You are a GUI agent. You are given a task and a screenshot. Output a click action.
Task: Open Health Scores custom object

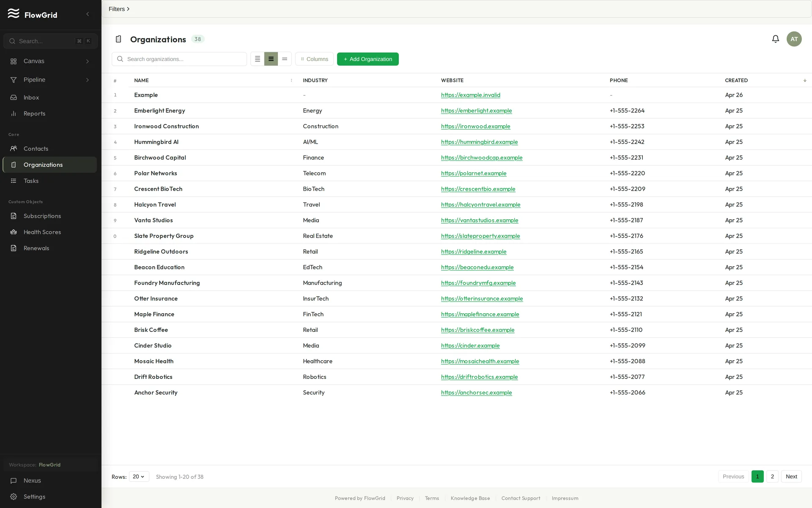click(x=50, y=232)
